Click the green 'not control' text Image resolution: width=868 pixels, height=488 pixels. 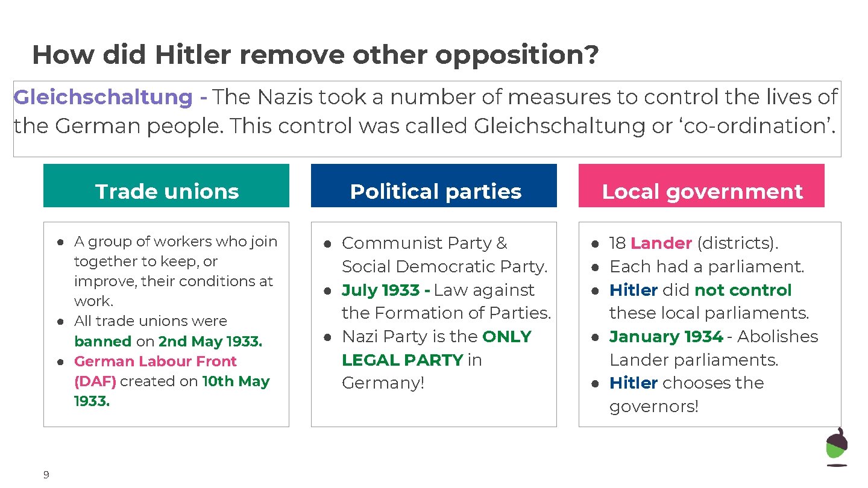click(743, 290)
